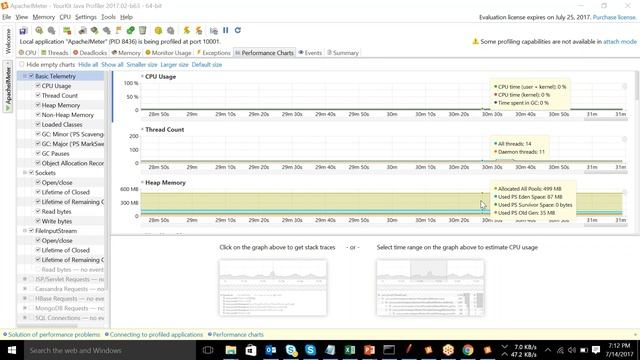
Task: Open the Memory tab
Action: 126,53
